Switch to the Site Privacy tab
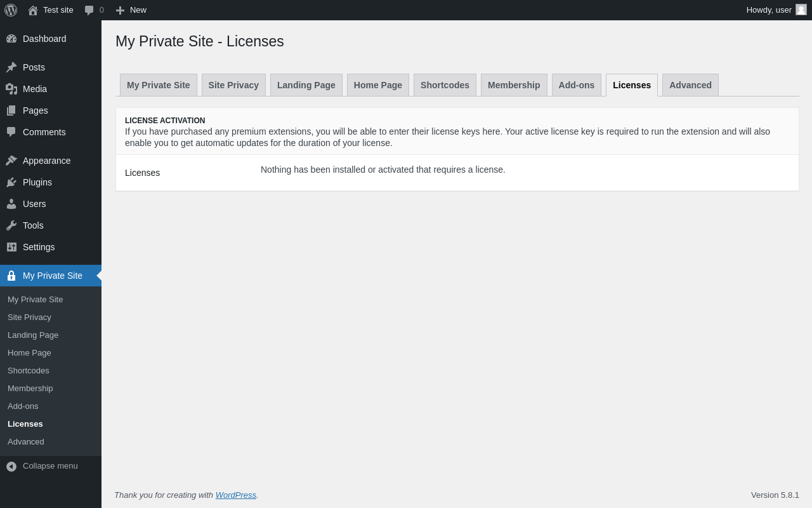This screenshot has width=812, height=508. coord(233,85)
